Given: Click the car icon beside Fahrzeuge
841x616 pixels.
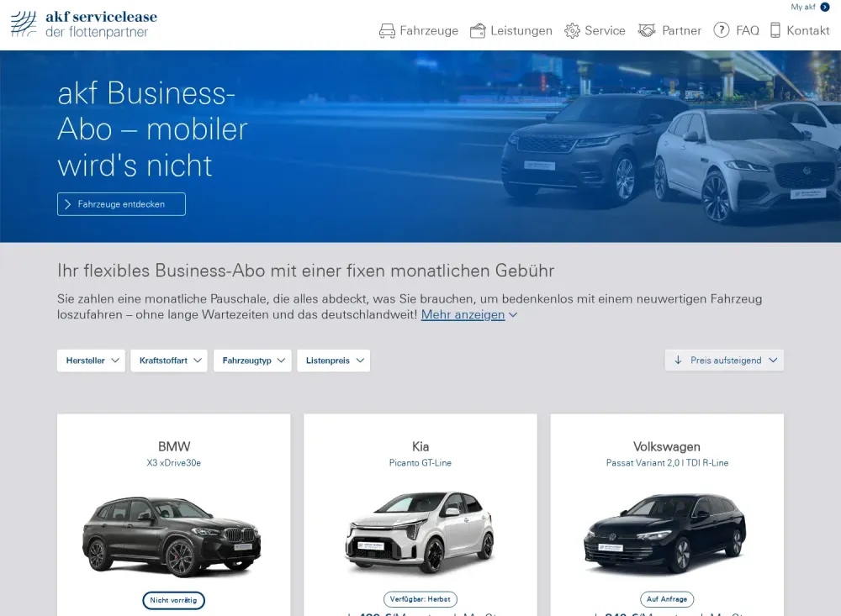Looking at the screenshot, I should [x=387, y=30].
